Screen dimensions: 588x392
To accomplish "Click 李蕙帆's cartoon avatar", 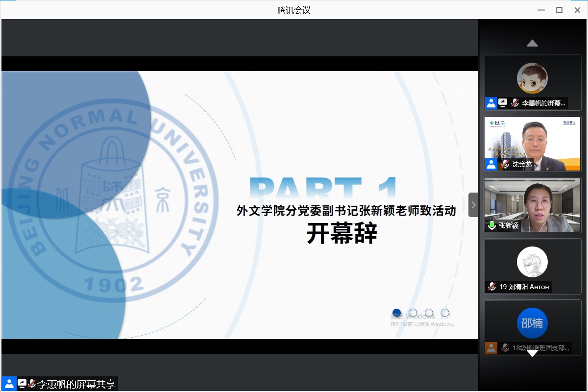I will click(x=532, y=78).
